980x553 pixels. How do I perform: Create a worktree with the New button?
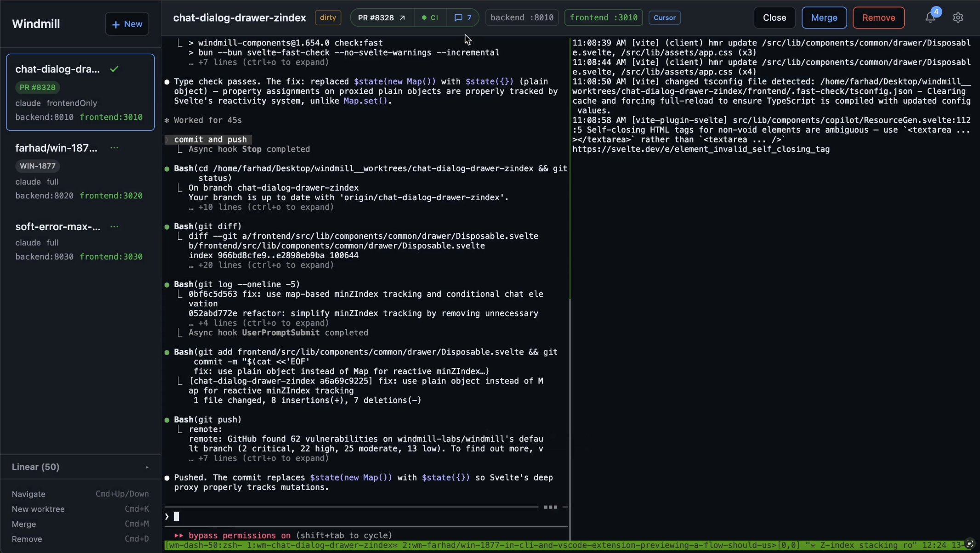tap(127, 23)
